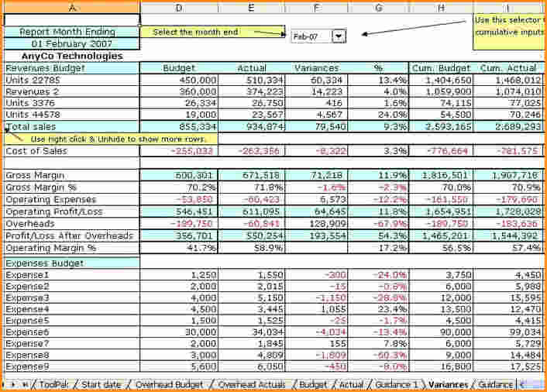
Task: Open the Start date sheet tab
Action: (x=101, y=385)
